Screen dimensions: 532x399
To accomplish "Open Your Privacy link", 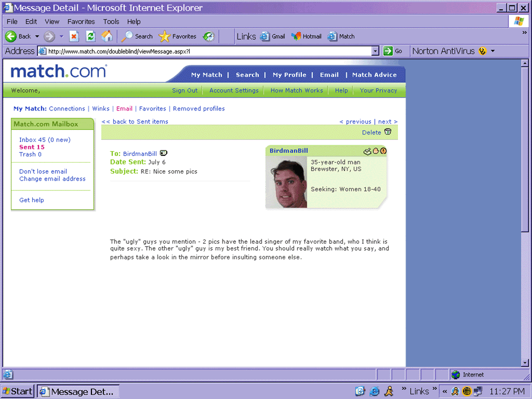I will 378,90.
